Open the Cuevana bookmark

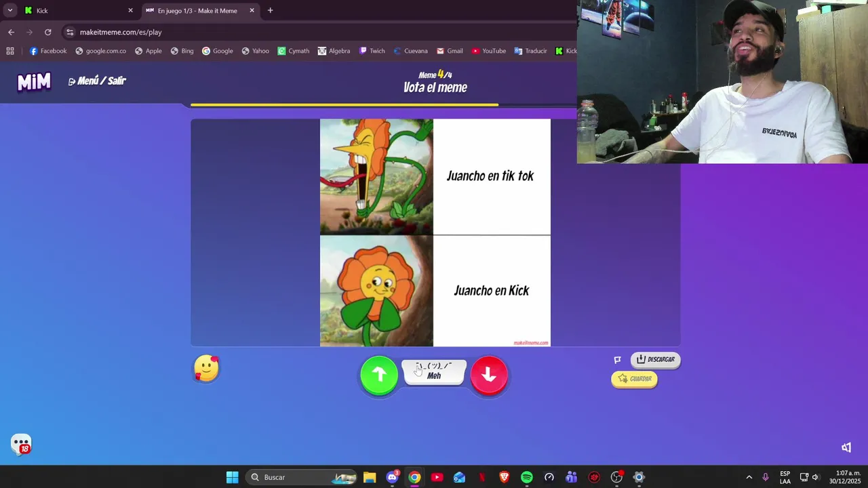(x=410, y=51)
